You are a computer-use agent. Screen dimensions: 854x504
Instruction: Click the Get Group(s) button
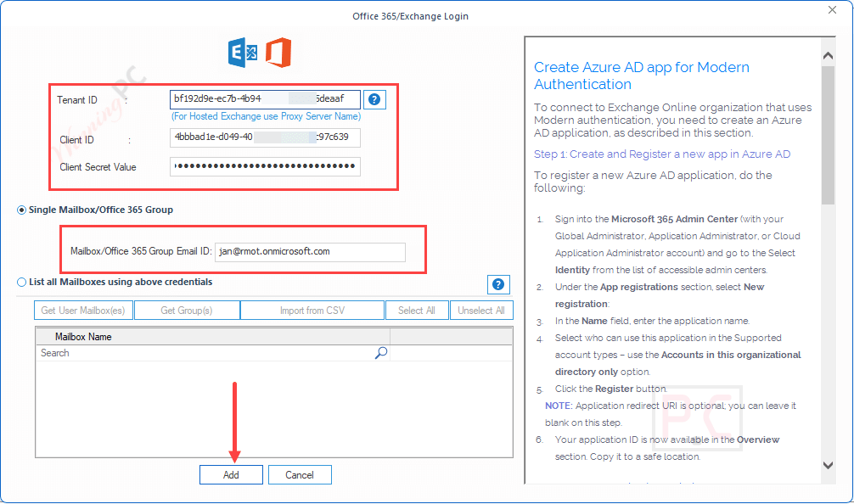(187, 311)
